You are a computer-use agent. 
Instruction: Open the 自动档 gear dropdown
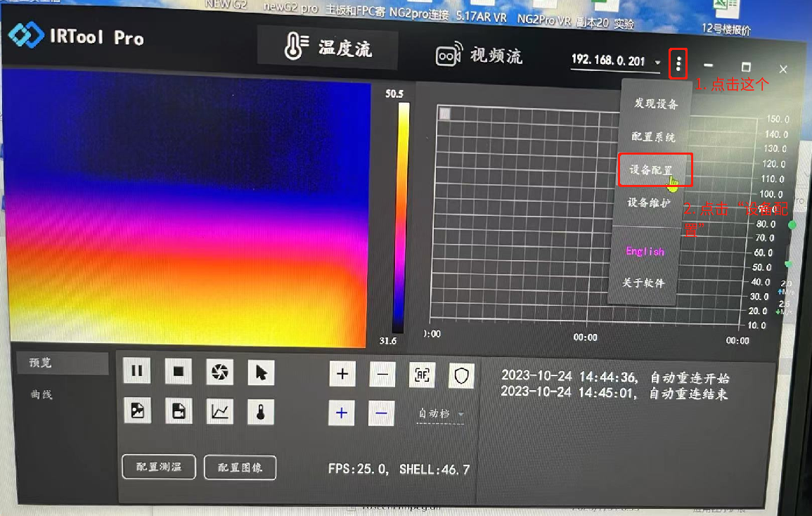(x=441, y=414)
